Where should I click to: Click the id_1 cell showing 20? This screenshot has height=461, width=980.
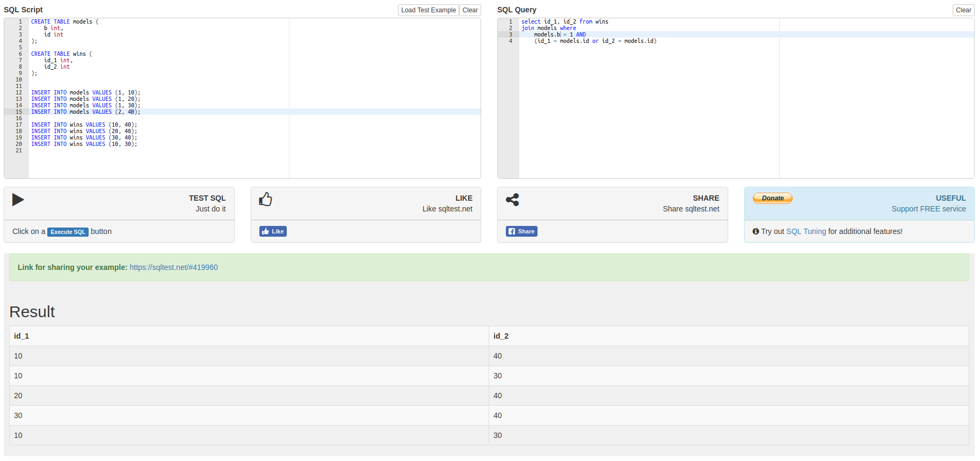pyautogui.click(x=249, y=396)
